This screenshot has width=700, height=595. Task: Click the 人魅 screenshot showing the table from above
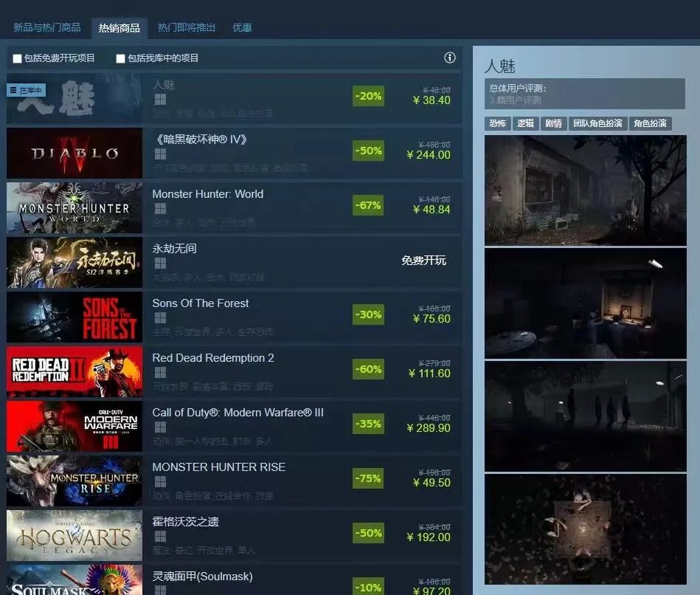[x=585, y=529]
